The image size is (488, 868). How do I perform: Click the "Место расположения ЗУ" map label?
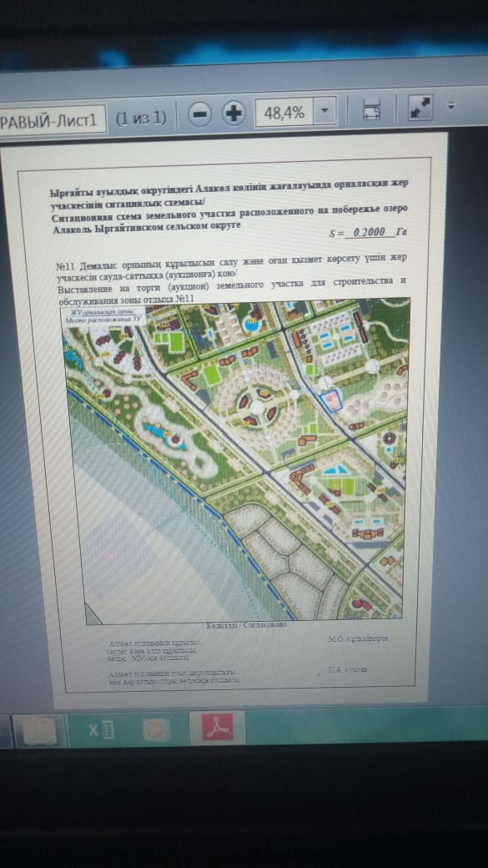104,320
